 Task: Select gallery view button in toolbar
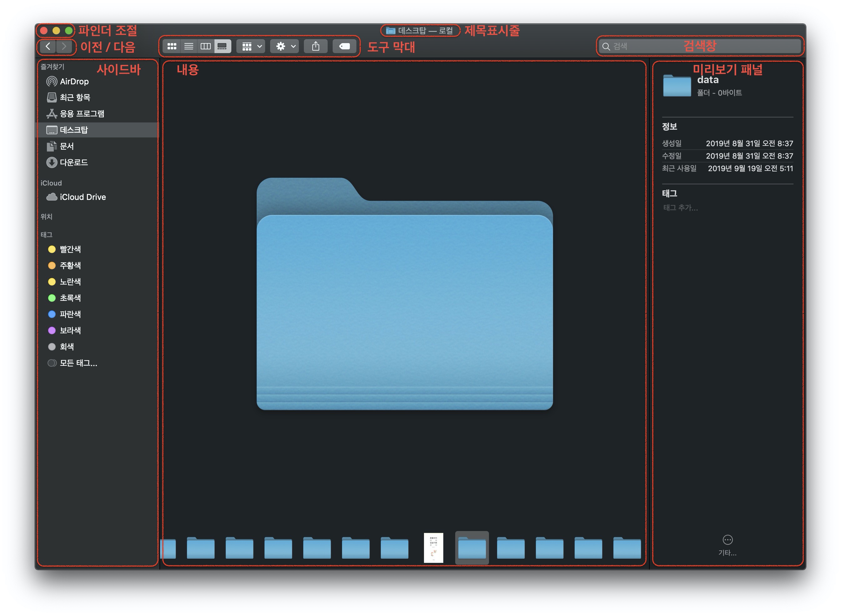pyautogui.click(x=222, y=46)
